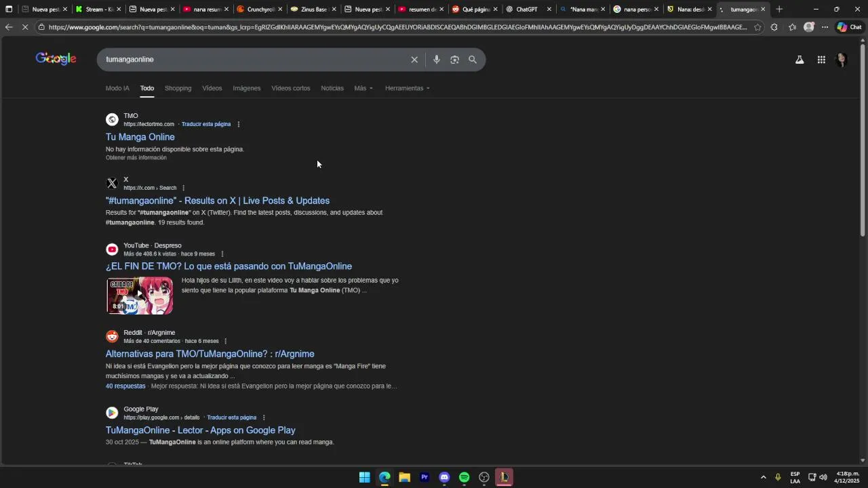Open the Extensions puzzle icon in the toolbar
868x488 pixels.
point(774,27)
